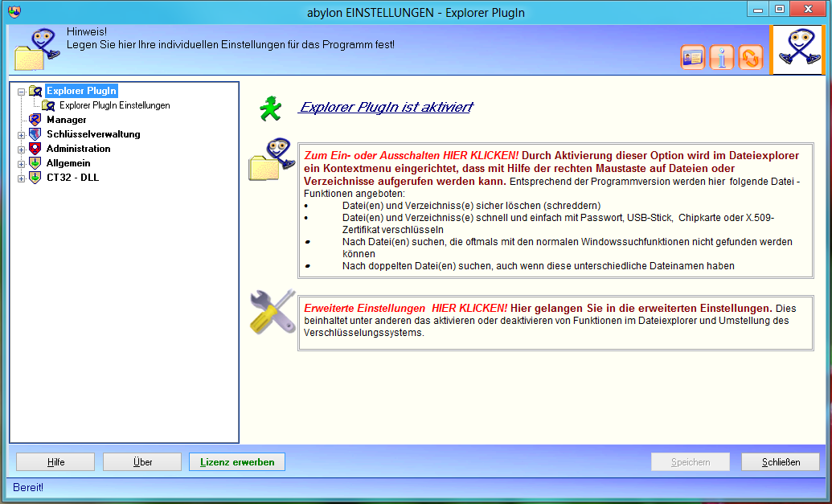Viewport: 832px width, 504px height.
Task: Expand the CT32 - DLL tree node
Action: click(x=21, y=178)
